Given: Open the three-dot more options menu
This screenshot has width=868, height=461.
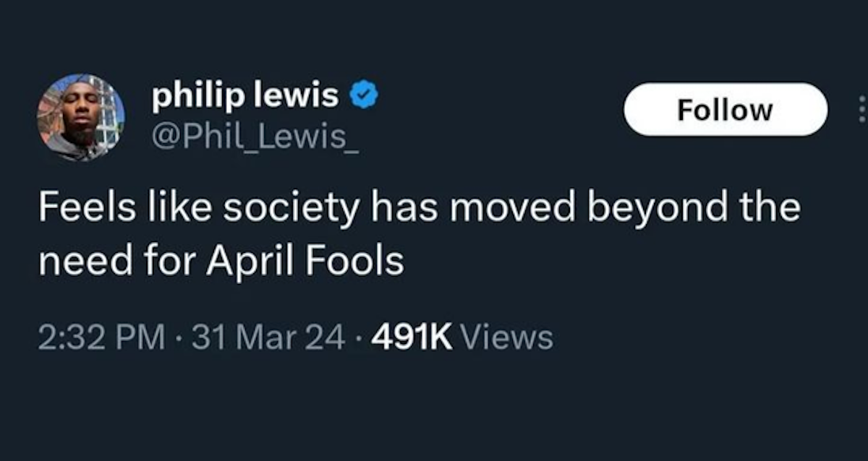Looking at the screenshot, I should click(861, 110).
